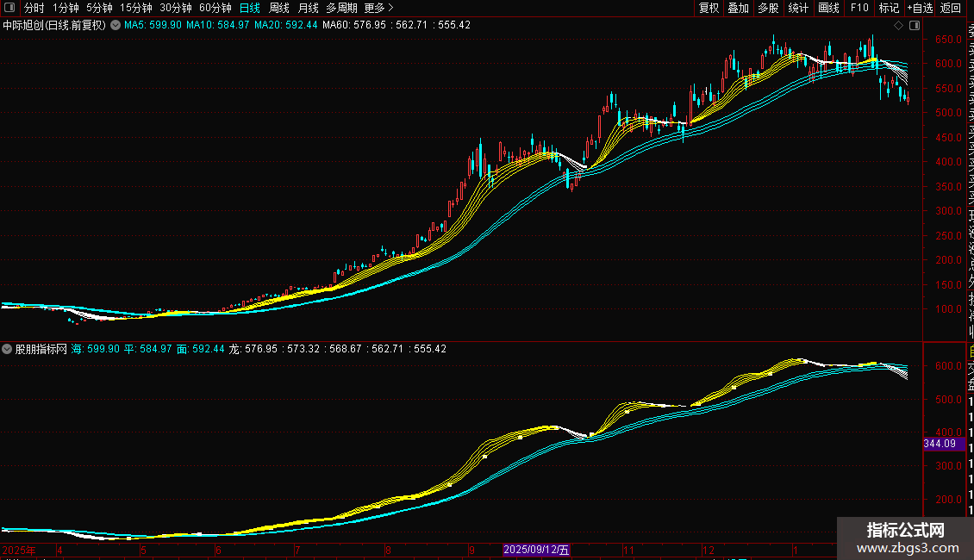The width and height of the screenshot is (974, 560).
Task: Add stock via +自选 button
Action: pyautogui.click(x=920, y=8)
